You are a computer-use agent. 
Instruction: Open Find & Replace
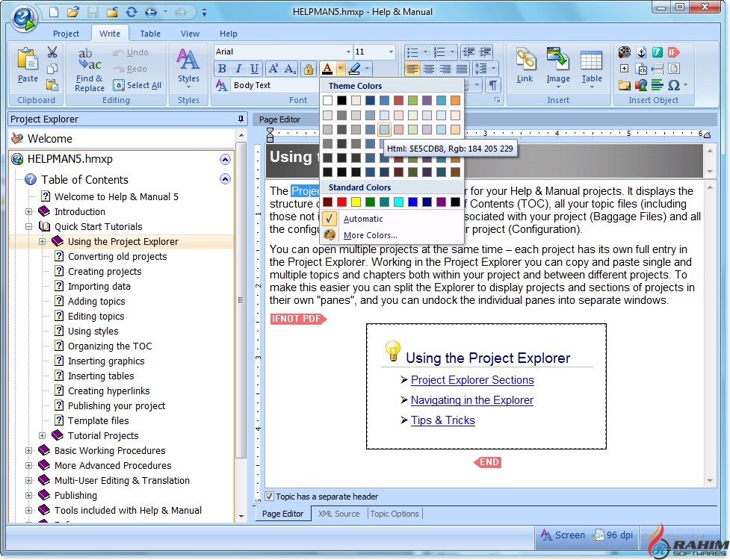[x=90, y=69]
